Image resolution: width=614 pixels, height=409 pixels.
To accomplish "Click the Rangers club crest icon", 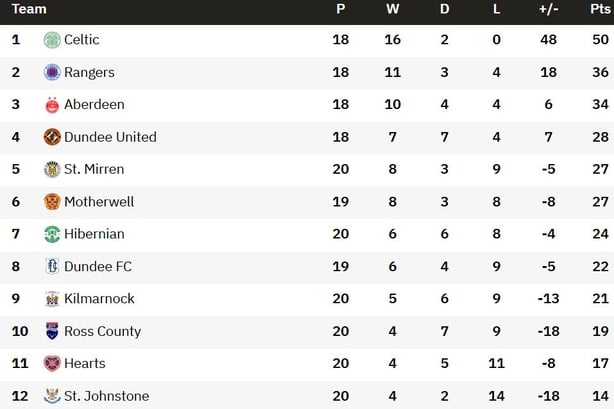I will (52, 72).
